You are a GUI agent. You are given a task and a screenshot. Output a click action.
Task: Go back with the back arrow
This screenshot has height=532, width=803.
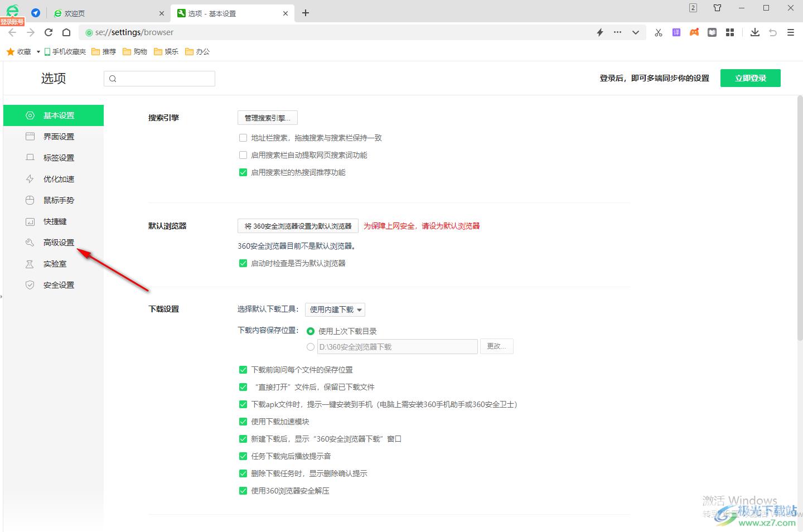tap(12, 32)
